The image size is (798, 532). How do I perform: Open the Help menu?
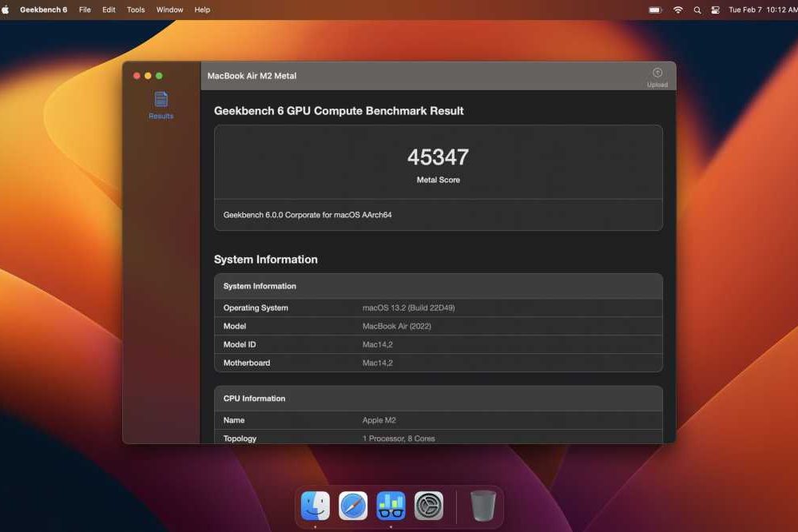pyautogui.click(x=202, y=10)
